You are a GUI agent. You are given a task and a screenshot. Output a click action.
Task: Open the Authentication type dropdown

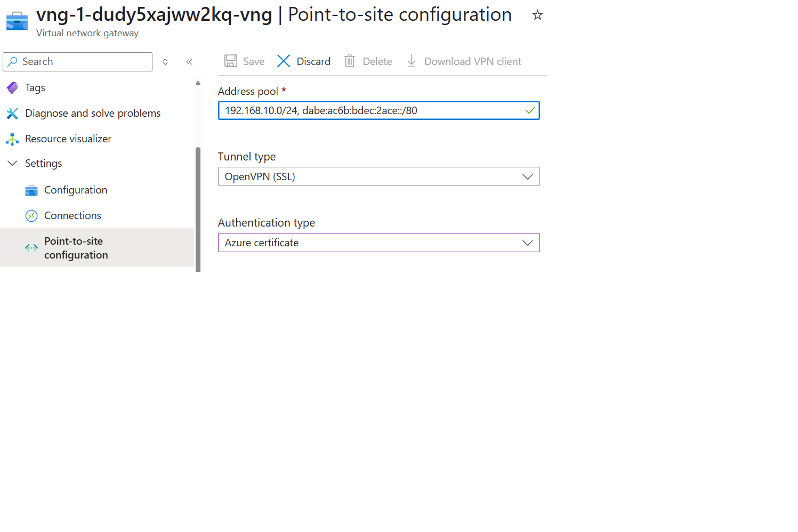378,243
